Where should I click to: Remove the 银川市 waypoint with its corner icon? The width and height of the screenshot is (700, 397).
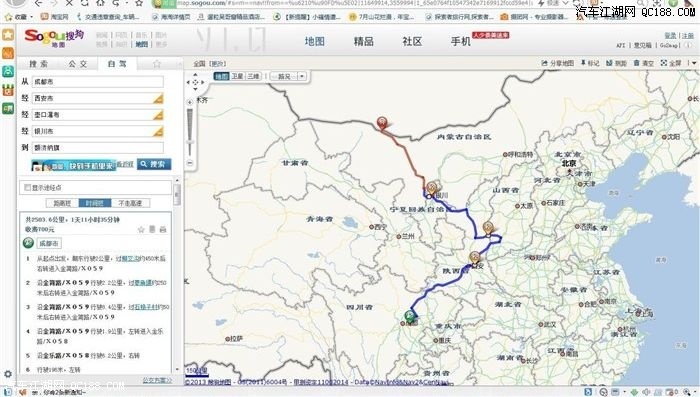(x=158, y=131)
